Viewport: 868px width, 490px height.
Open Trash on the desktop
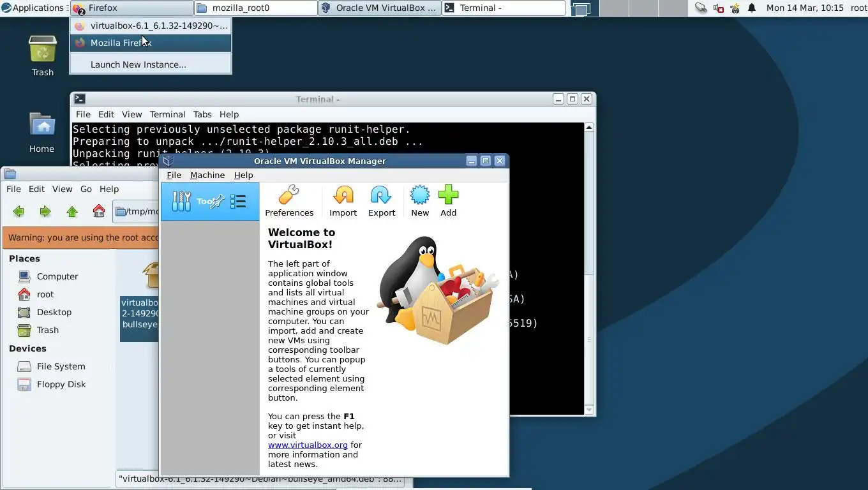pyautogui.click(x=43, y=56)
